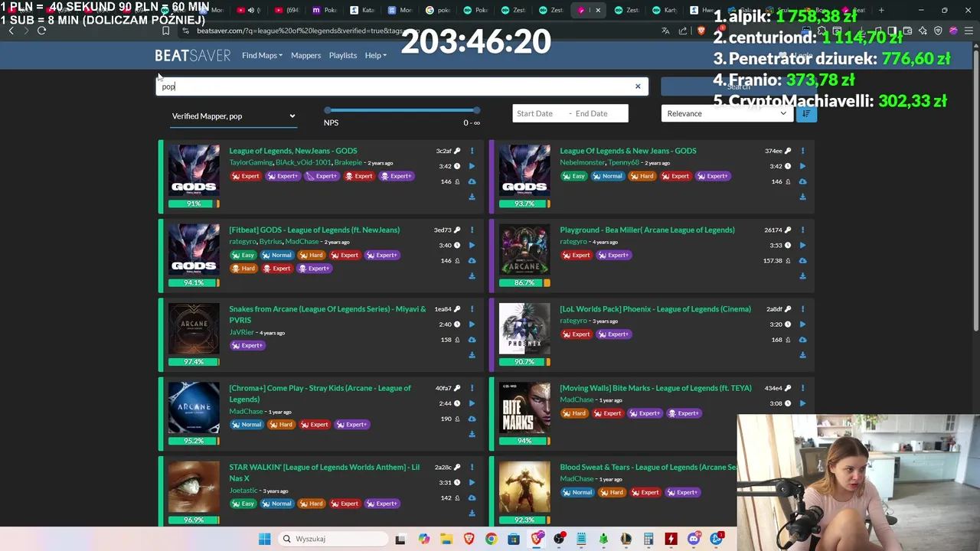The height and width of the screenshot is (551, 980).
Task: Open mapper JaVRier's profile
Action: [241, 332]
